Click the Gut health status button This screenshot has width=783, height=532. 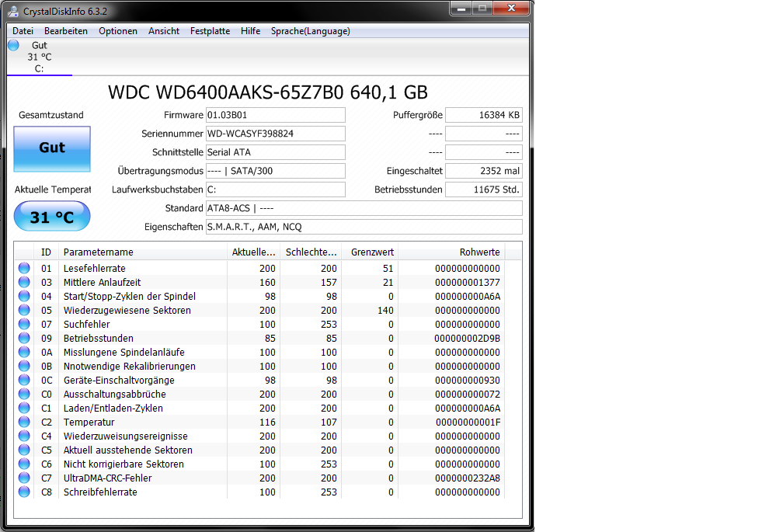click(x=52, y=148)
